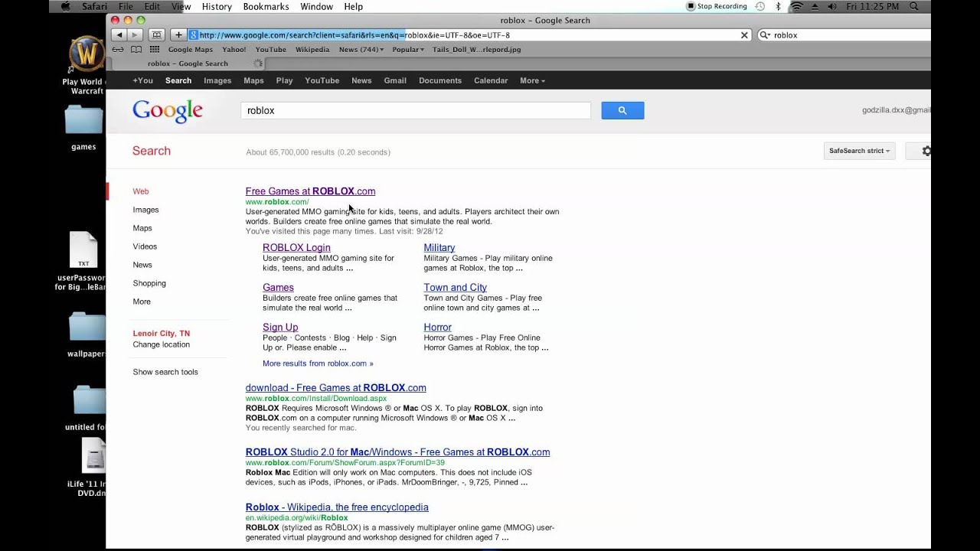Open the Apple menu
This screenshot has height=551, width=980.
(65, 6)
